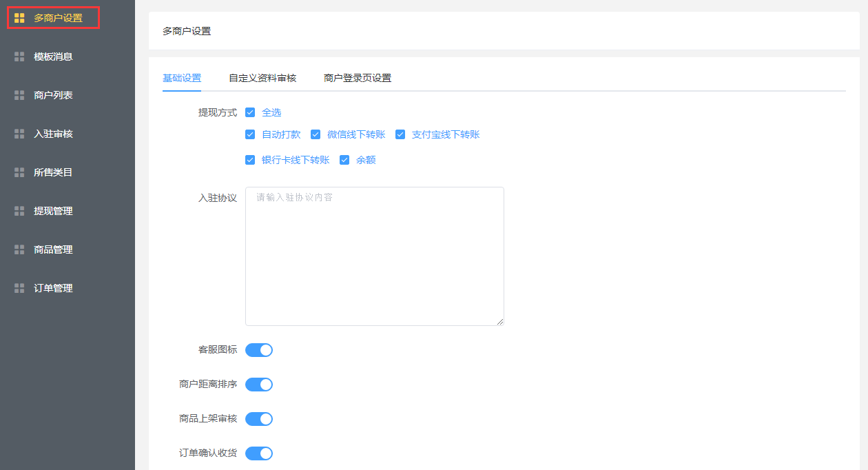This screenshot has width=868, height=470.
Task: Switch off 商品上架审核 toggle
Action: [x=259, y=419]
